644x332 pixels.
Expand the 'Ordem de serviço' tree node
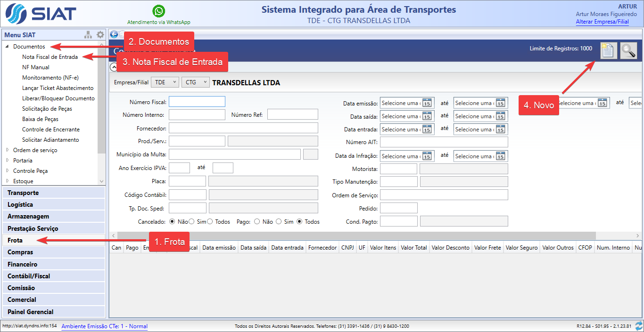pos(8,150)
